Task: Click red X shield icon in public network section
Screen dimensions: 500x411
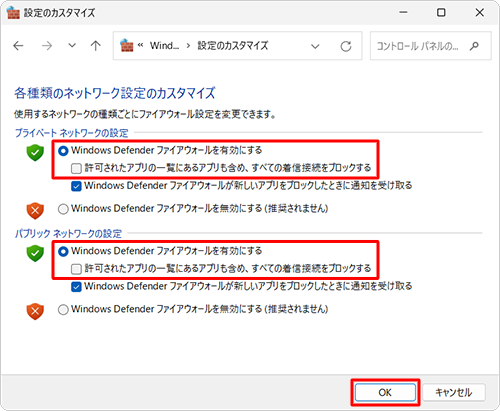Action: pyautogui.click(x=35, y=311)
